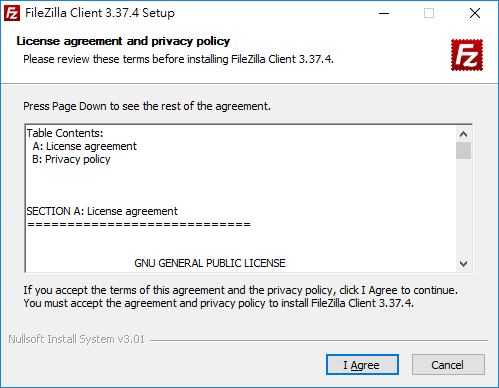
Task: Minimize the FileZilla Setup window
Action: [x=384, y=13]
